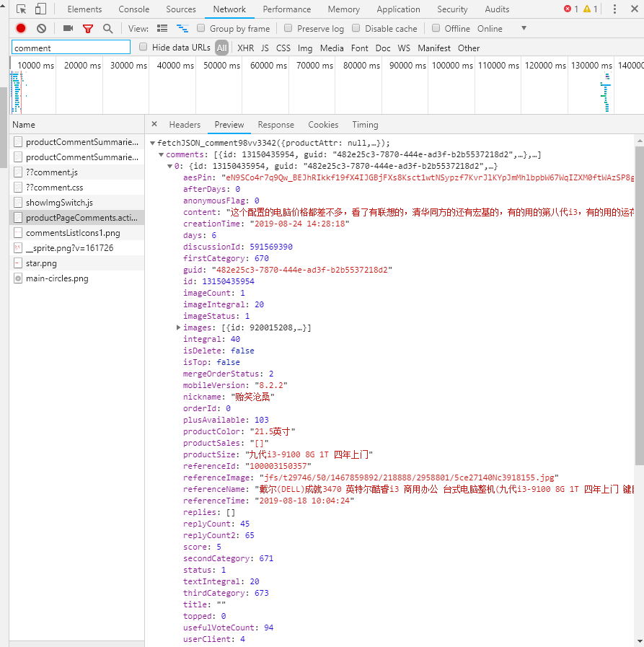Open the Online throttling dropdown
The image size is (644, 647).
[490, 28]
